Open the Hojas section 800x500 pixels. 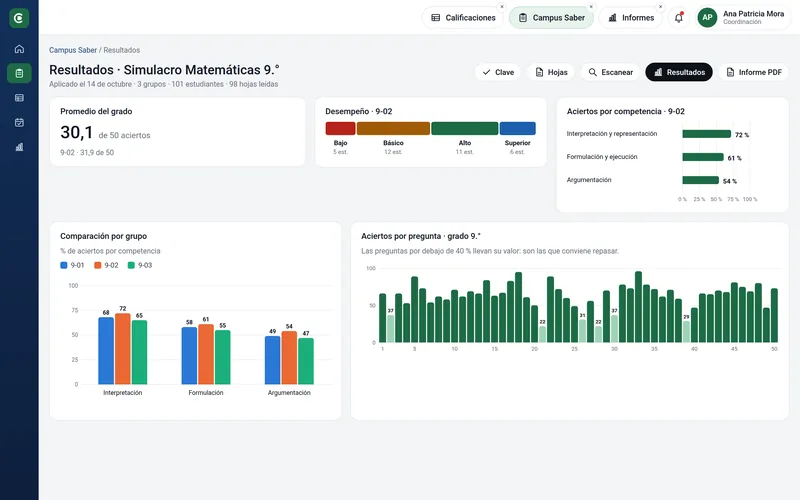(x=551, y=72)
